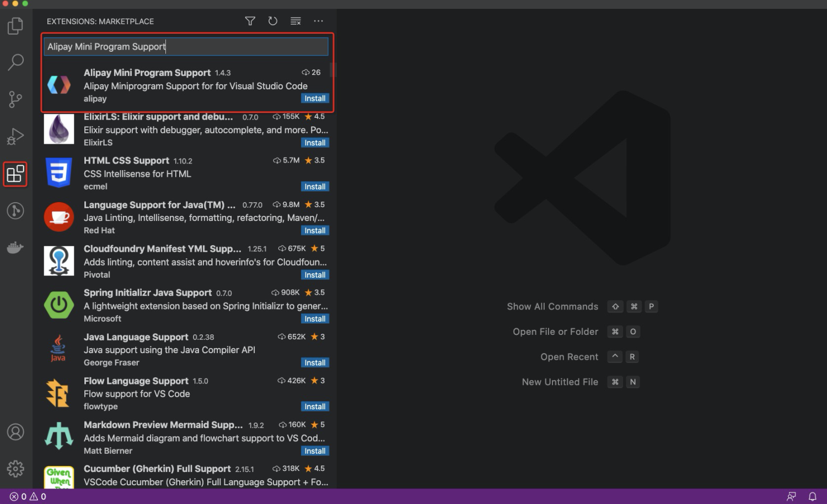
Task: Open the Search view
Action: (15, 62)
